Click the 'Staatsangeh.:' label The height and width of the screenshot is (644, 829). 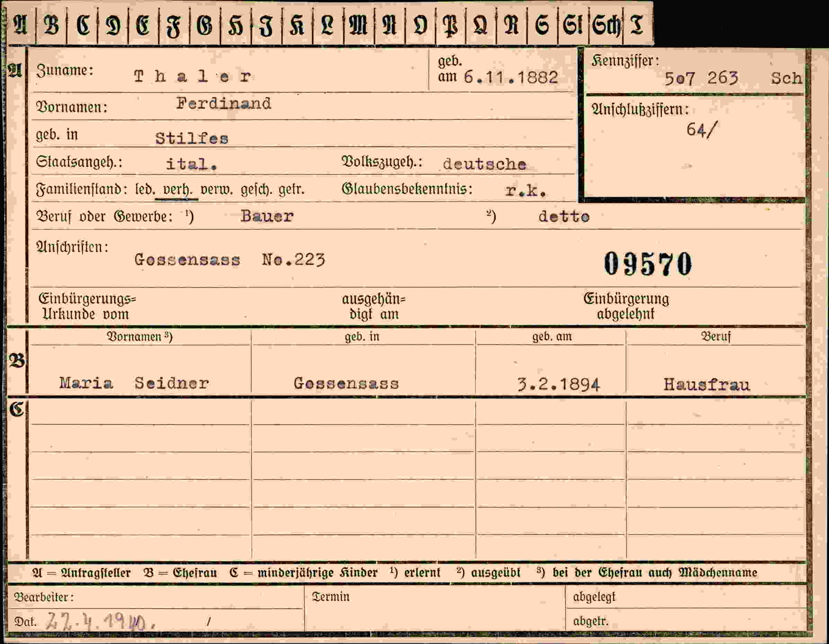[79, 162]
